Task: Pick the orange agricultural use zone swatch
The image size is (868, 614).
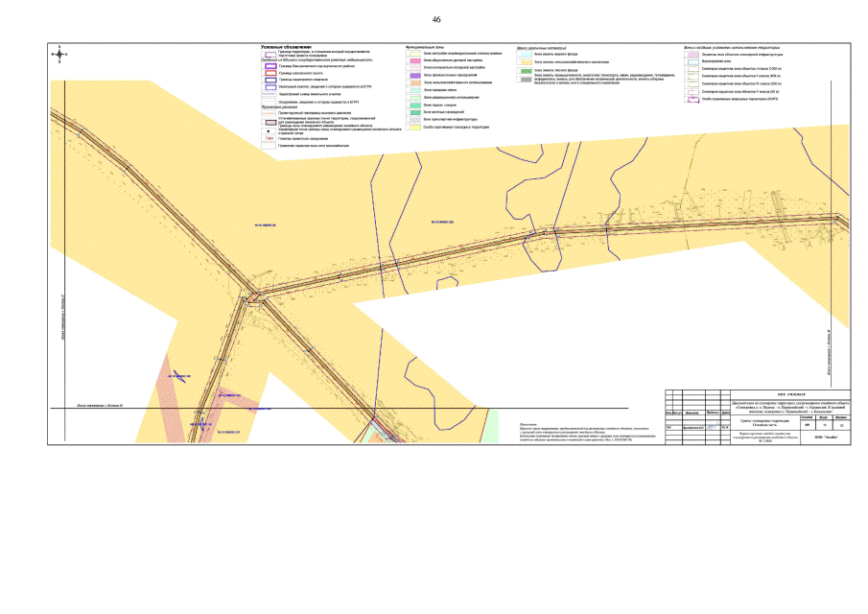Action: [415, 83]
